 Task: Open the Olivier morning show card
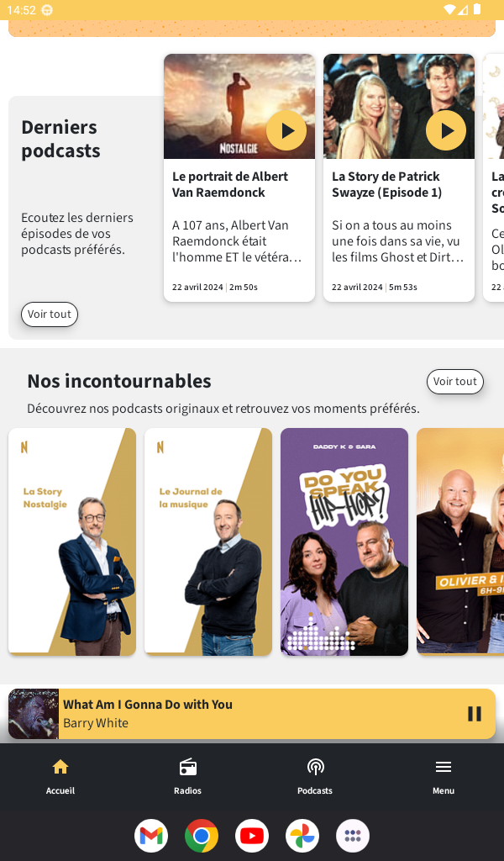[460, 542]
